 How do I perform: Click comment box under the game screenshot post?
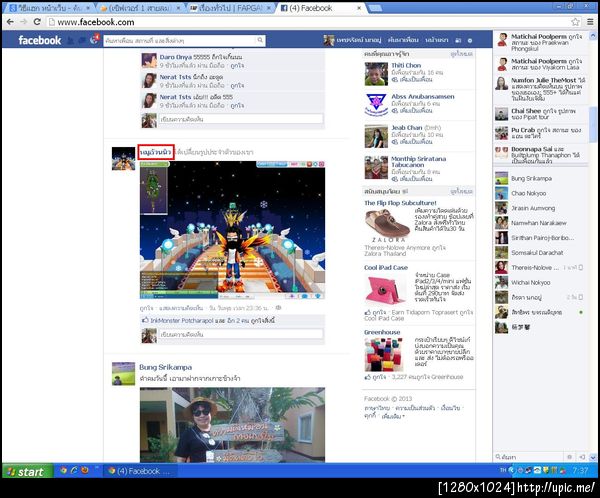click(x=241, y=335)
